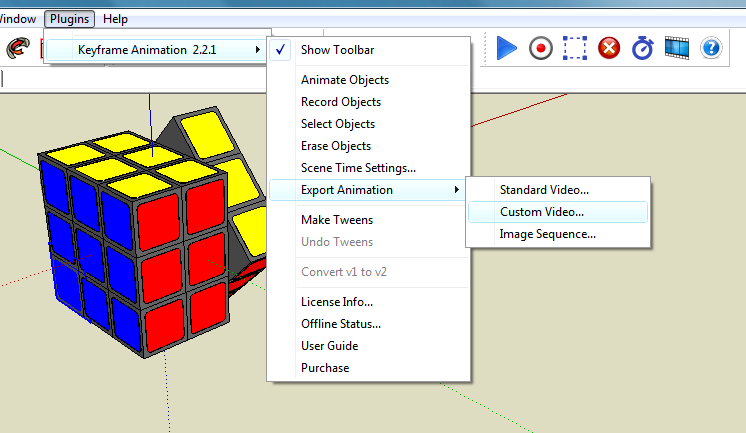
Task: Choose Record Objects menu entry
Action: [341, 102]
